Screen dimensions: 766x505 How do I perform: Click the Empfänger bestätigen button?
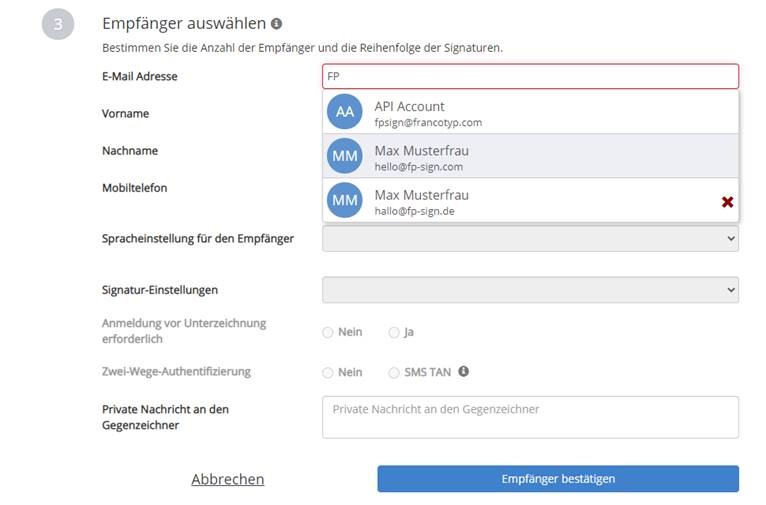pyautogui.click(x=558, y=479)
